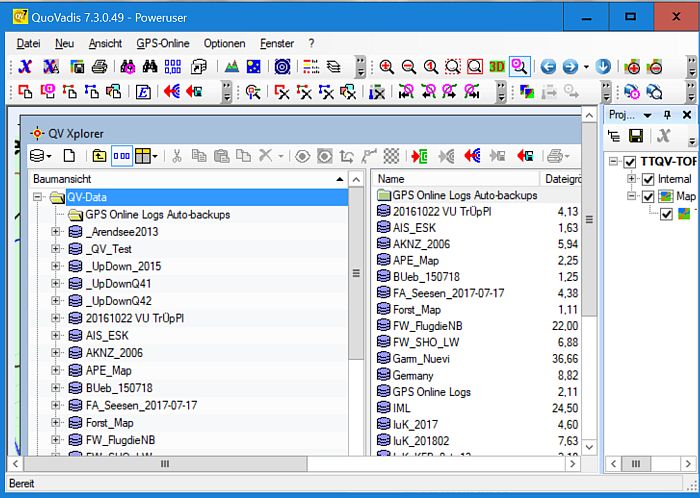Click the printer icon in main toolbar
The width and height of the screenshot is (700, 498).
point(100,67)
